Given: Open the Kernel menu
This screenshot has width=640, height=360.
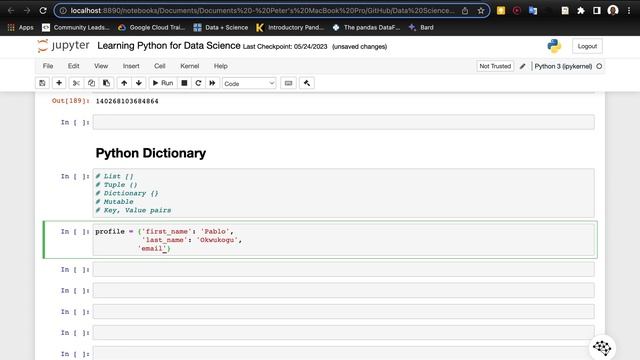Looking at the screenshot, I should click(x=190, y=66).
